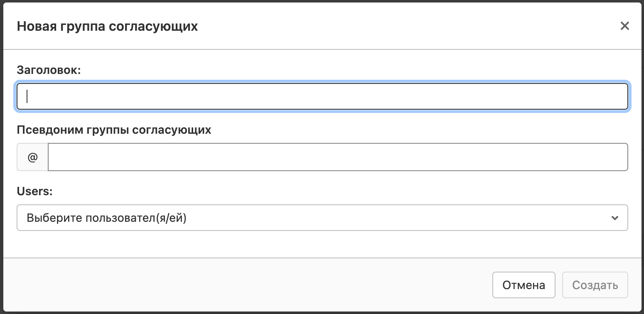Close the new approver group dialog

coord(624,26)
